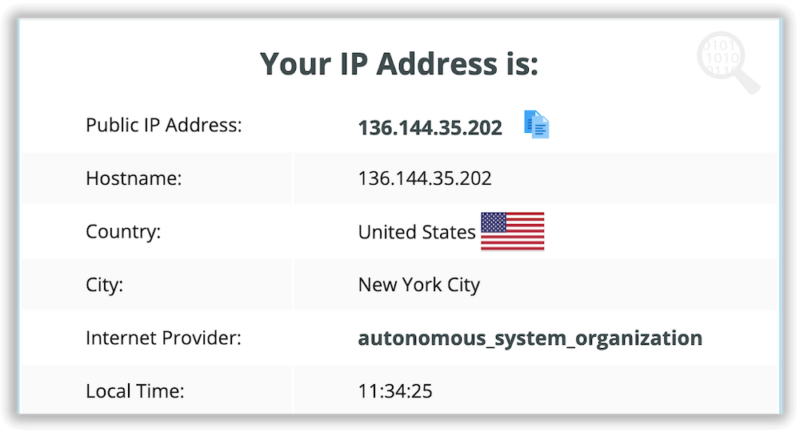This screenshot has height=432, width=800.
Task: Click the "Hostname:" label
Action: click(x=134, y=179)
